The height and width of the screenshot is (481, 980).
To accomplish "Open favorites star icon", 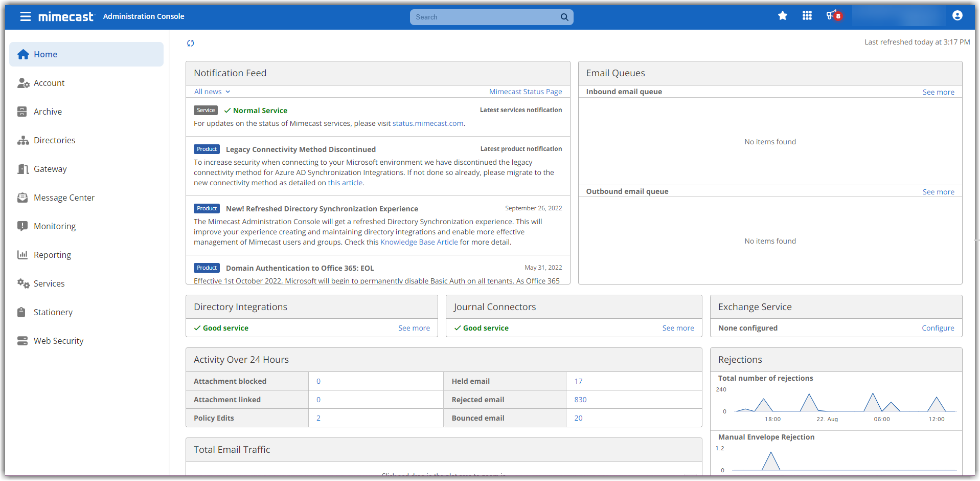I will (783, 16).
